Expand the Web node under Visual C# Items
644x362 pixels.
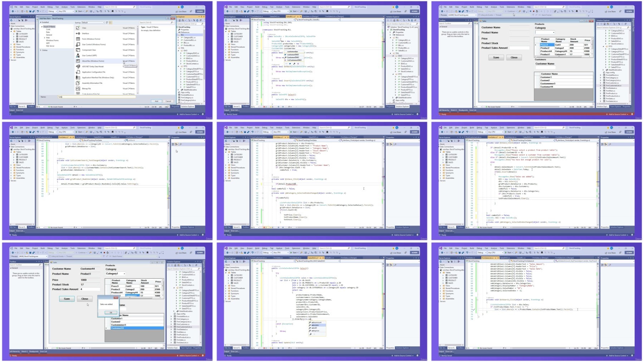pyautogui.click(x=45, y=38)
